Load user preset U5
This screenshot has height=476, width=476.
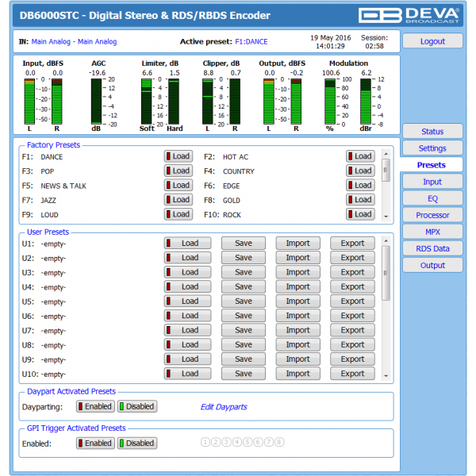[187, 301]
